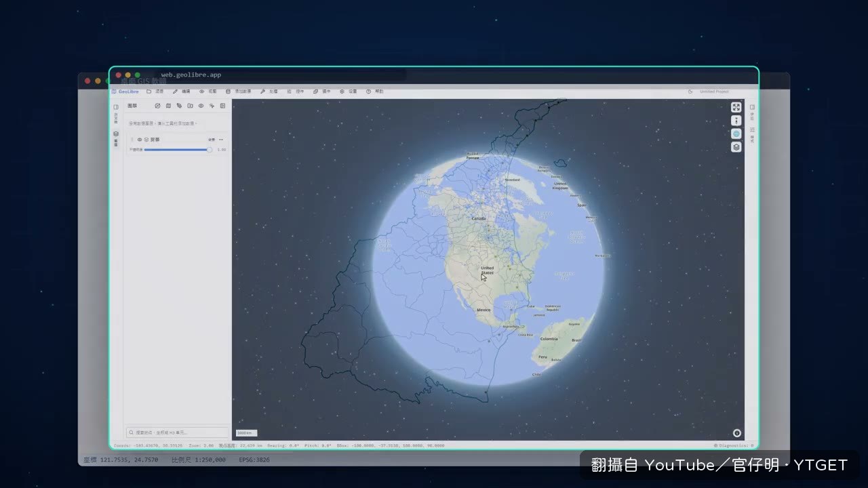Click the Brazil label on the globe
868x488 pixels.
click(x=576, y=340)
